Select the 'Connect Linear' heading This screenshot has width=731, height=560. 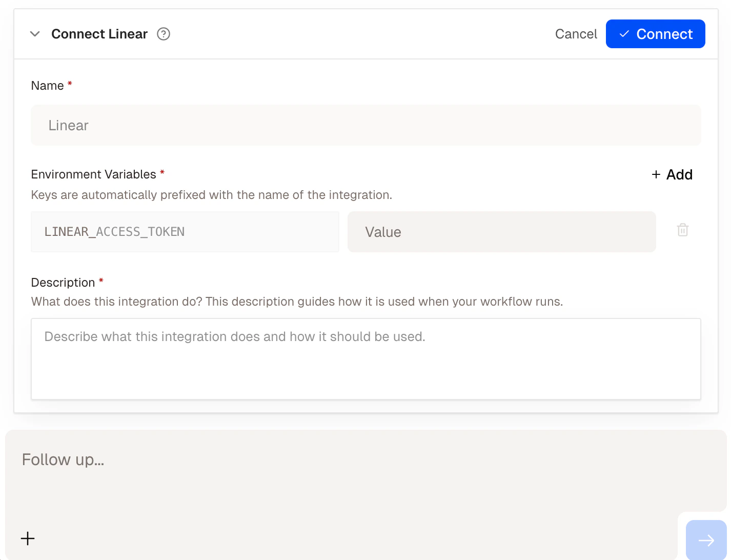(x=99, y=34)
